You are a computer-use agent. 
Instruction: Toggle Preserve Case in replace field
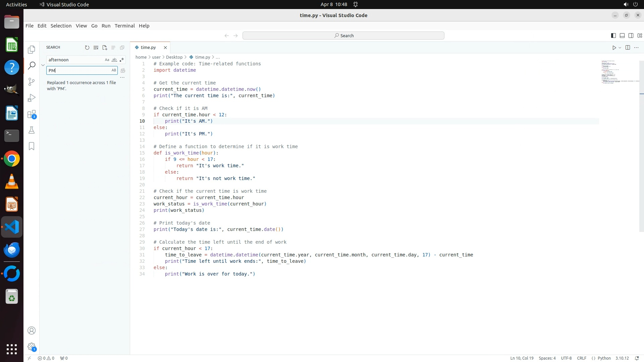coord(114,70)
